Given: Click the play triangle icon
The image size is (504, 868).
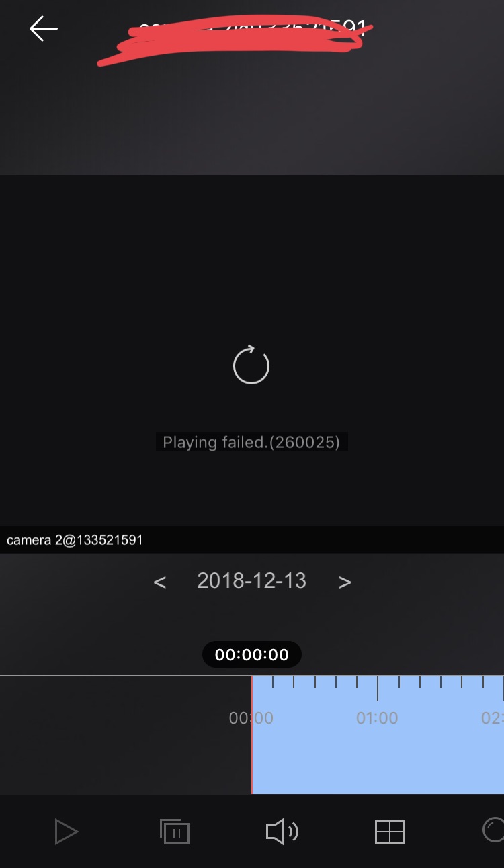Looking at the screenshot, I should pos(66,832).
